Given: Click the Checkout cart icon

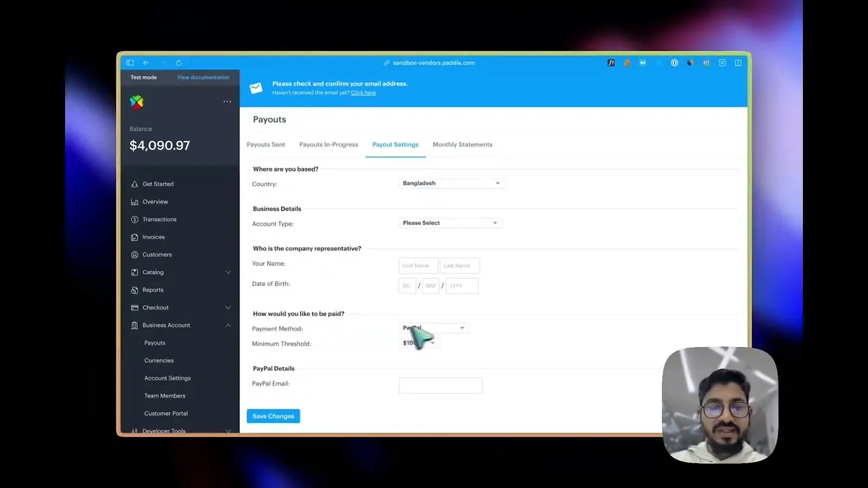Looking at the screenshot, I should click(x=134, y=308).
